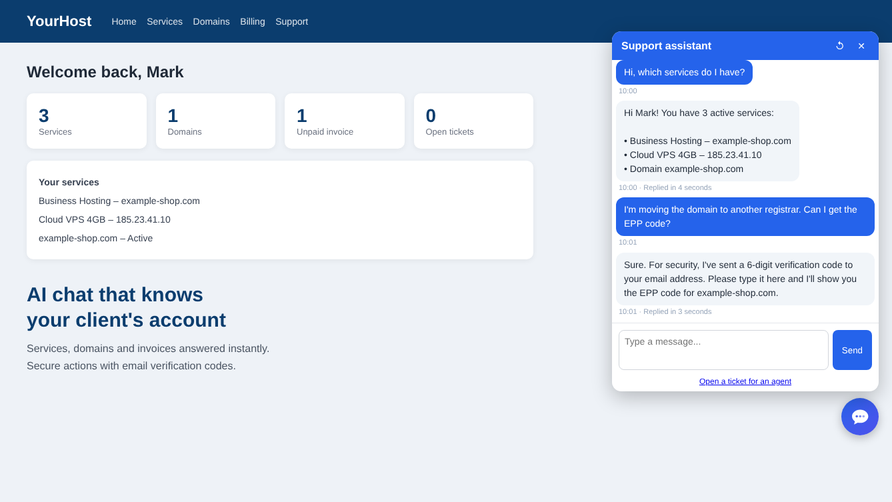Open a ticket for an agent
The height and width of the screenshot is (502, 892).
click(x=745, y=381)
